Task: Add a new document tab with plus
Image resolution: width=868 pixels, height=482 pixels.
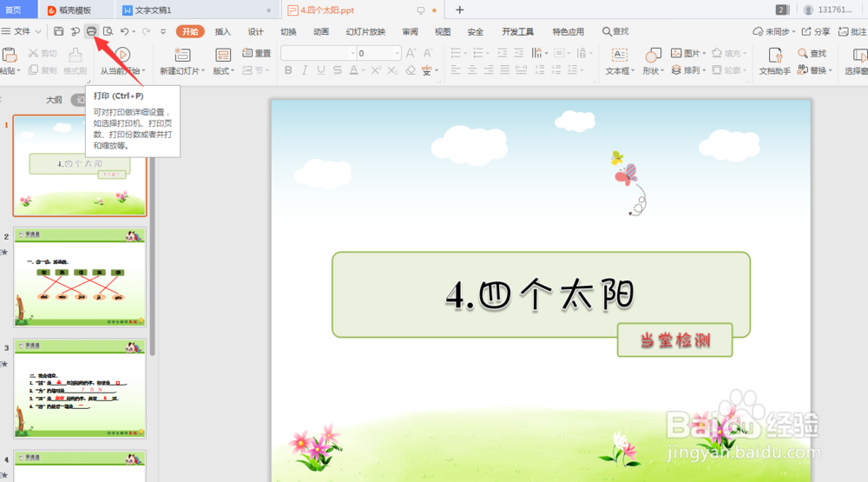Action: (459, 10)
